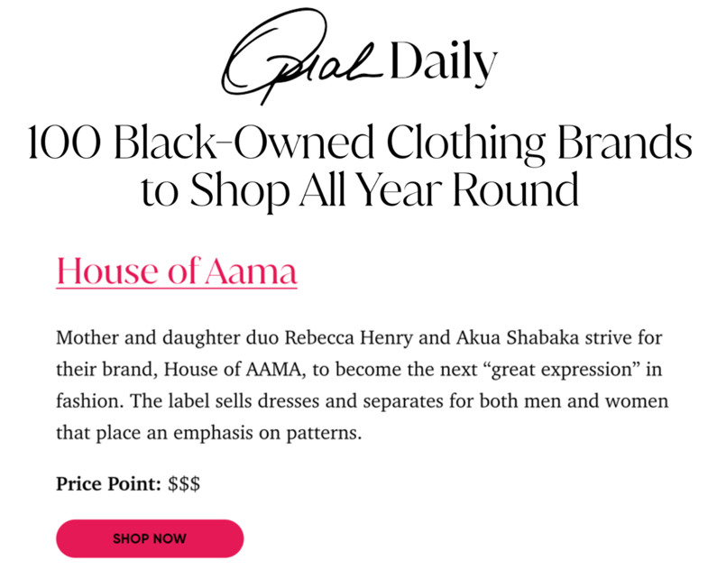
Task: Click the 'to Shop All Year Round' headline line
Action: pyautogui.click(x=359, y=189)
